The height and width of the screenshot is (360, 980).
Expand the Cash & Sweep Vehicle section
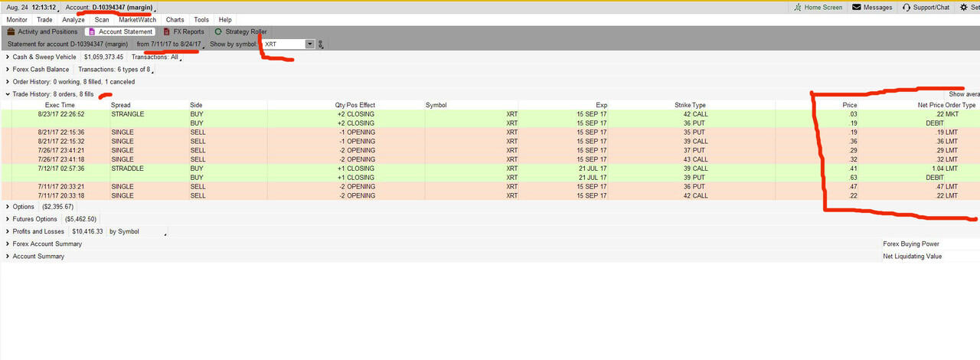8,57
